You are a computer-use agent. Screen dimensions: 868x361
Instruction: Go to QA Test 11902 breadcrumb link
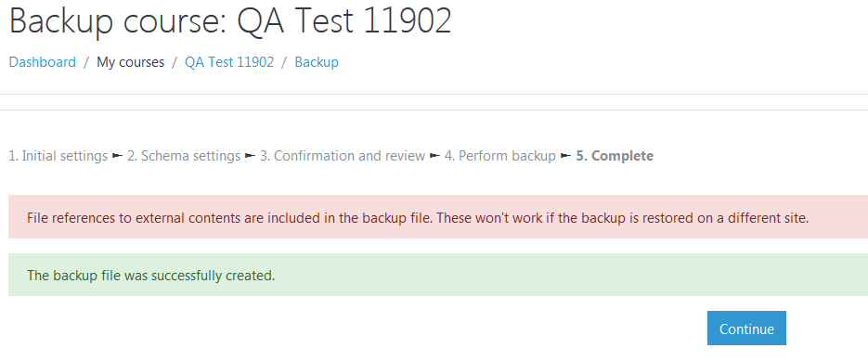click(229, 62)
